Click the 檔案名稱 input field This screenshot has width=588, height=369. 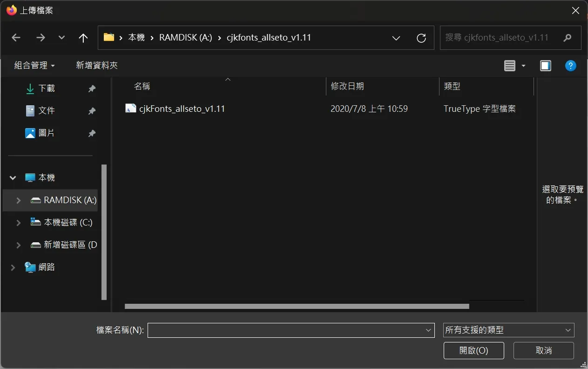tap(285, 330)
